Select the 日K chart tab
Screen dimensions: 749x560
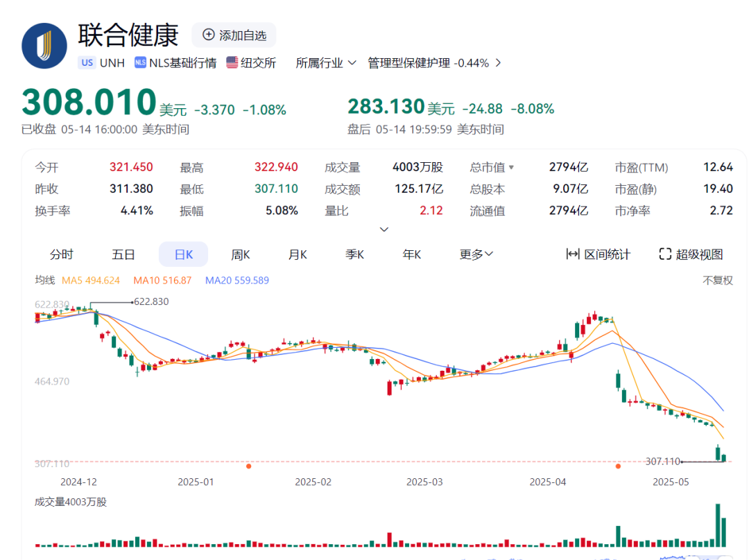pyautogui.click(x=183, y=254)
